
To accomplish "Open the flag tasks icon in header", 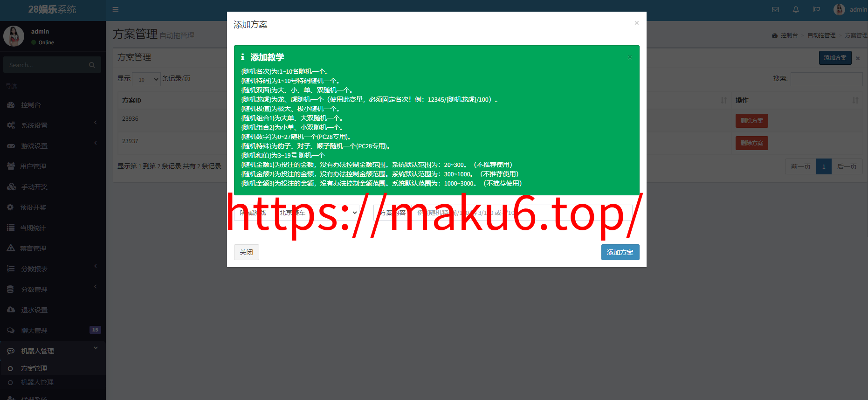I will point(816,9).
